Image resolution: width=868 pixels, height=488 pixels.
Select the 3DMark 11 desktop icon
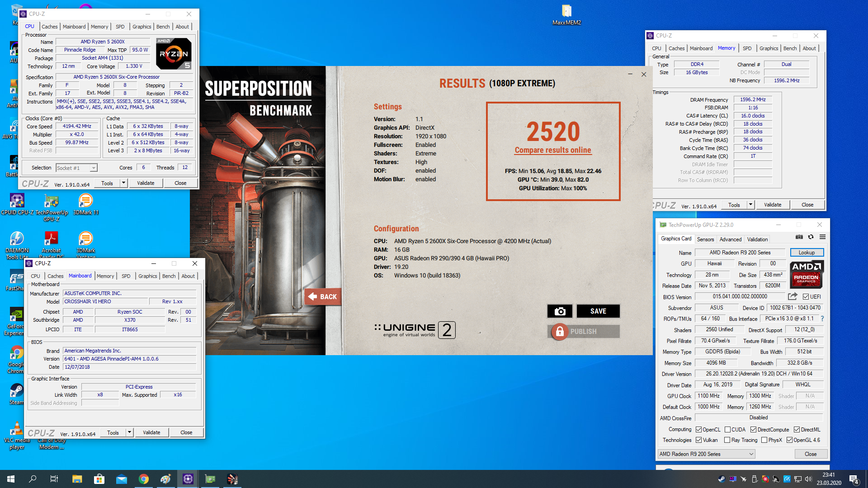(x=85, y=204)
